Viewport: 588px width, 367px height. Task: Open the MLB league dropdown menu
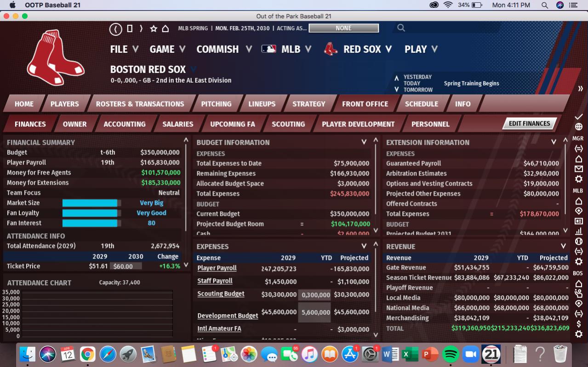pyautogui.click(x=286, y=49)
